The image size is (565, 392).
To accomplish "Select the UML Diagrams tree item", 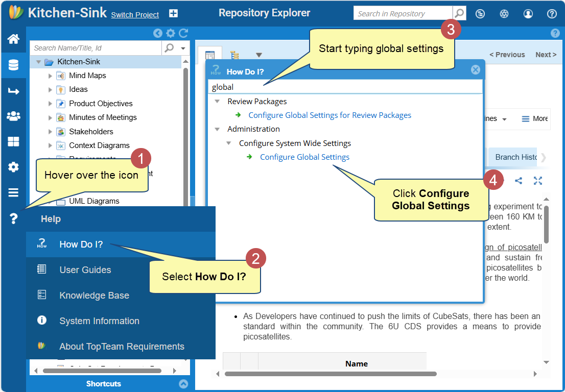I will click(94, 201).
